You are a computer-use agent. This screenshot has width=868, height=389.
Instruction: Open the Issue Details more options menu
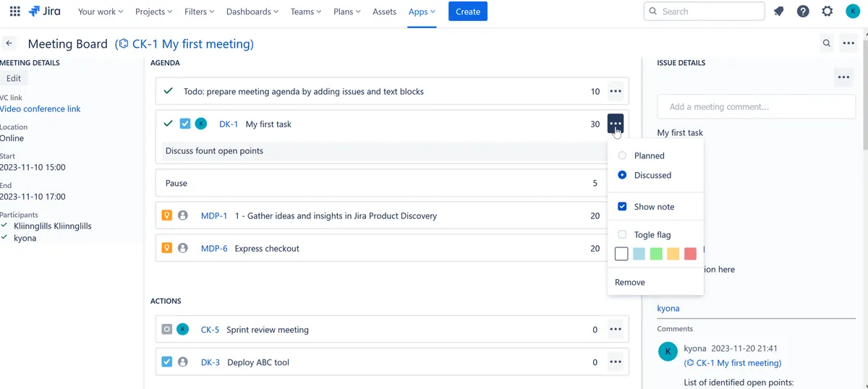(x=843, y=77)
